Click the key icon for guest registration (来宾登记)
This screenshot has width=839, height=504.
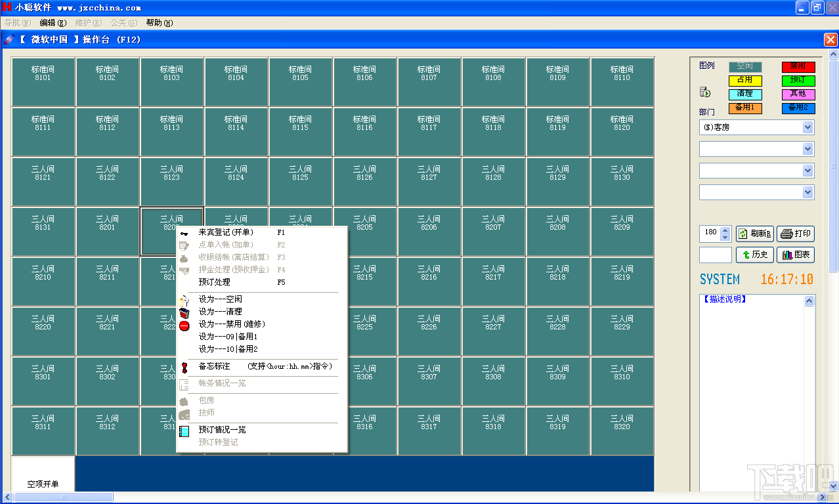[184, 233]
